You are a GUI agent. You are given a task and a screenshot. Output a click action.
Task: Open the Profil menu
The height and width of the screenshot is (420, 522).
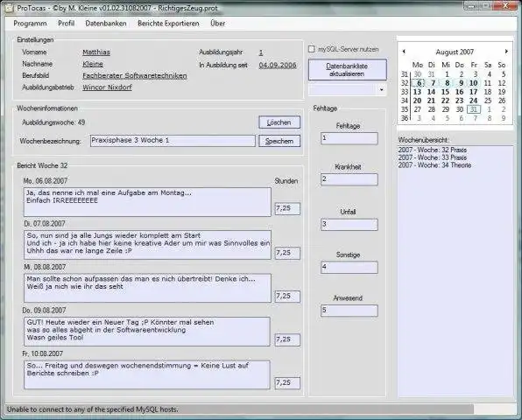pyautogui.click(x=66, y=24)
